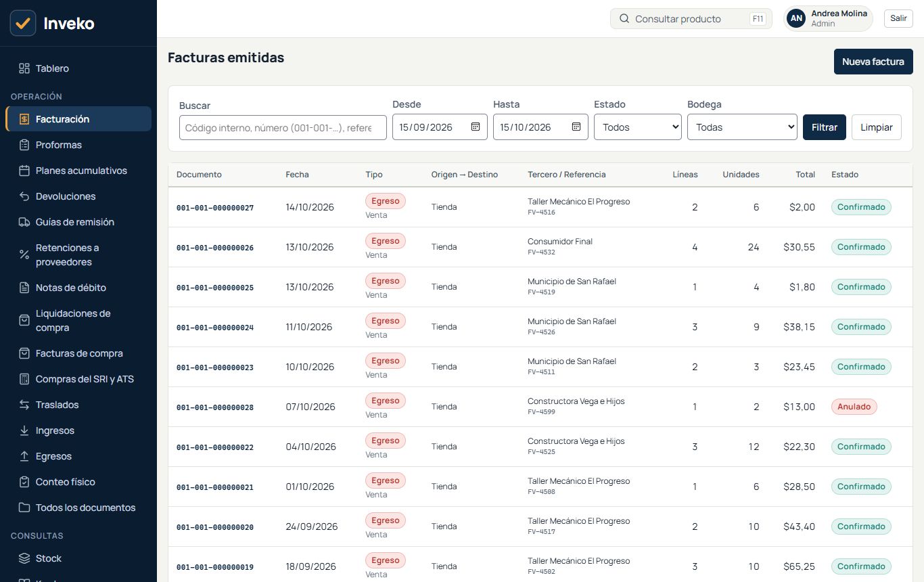Open the Tablero dashboard icon

coord(24,68)
